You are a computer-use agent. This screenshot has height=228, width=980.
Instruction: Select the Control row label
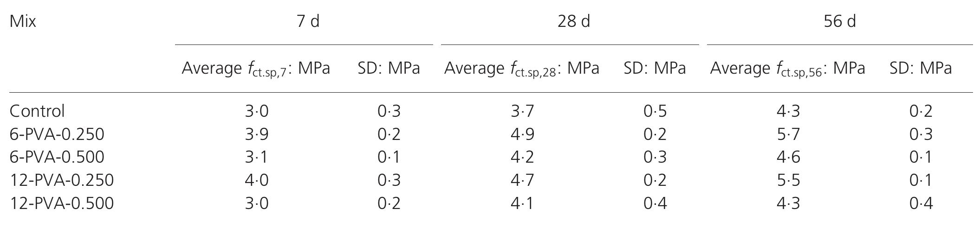37,111
